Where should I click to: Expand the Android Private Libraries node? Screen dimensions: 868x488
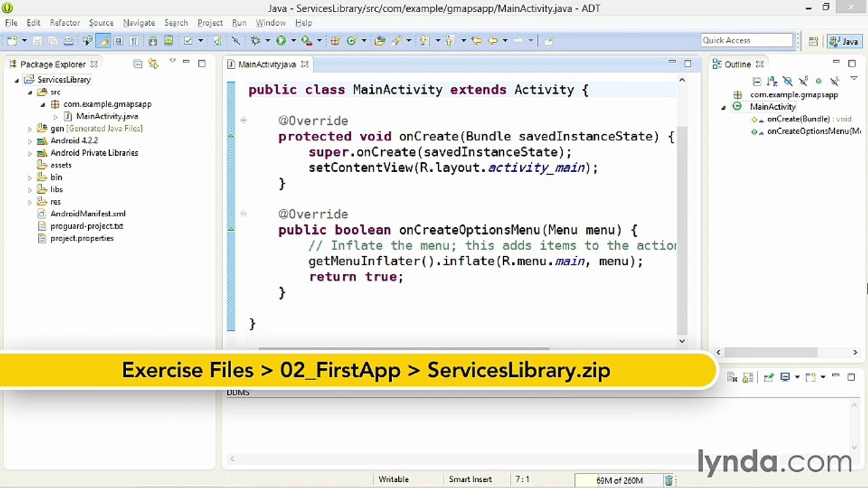30,153
